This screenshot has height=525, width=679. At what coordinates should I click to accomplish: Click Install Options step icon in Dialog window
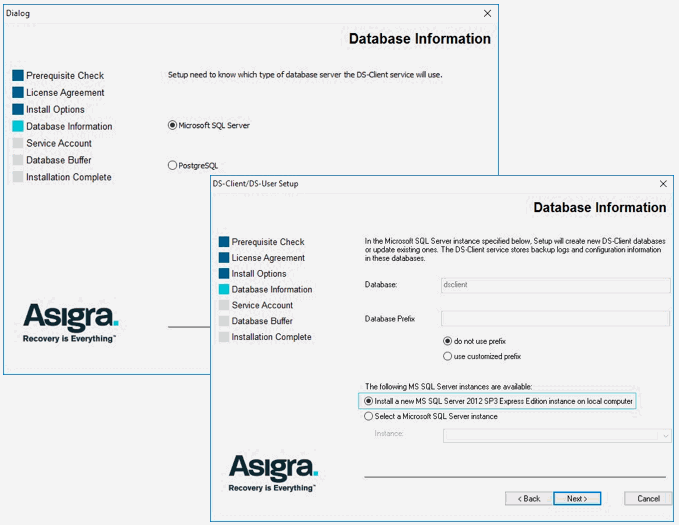click(x=18, y=109)
